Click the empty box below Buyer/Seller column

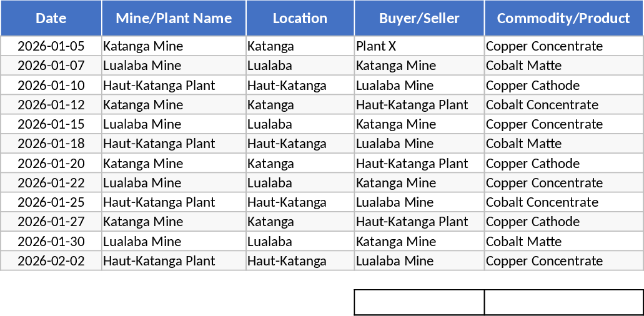[x=419, y=302]
